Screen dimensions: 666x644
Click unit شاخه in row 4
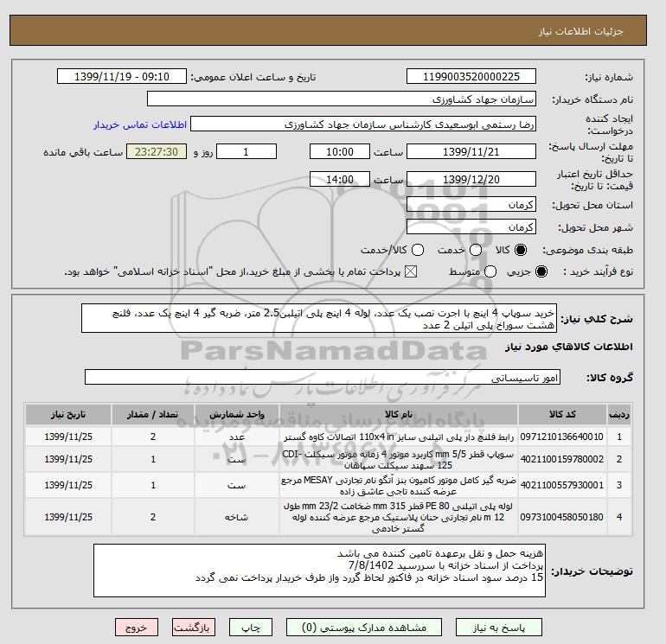pos(237,518)
